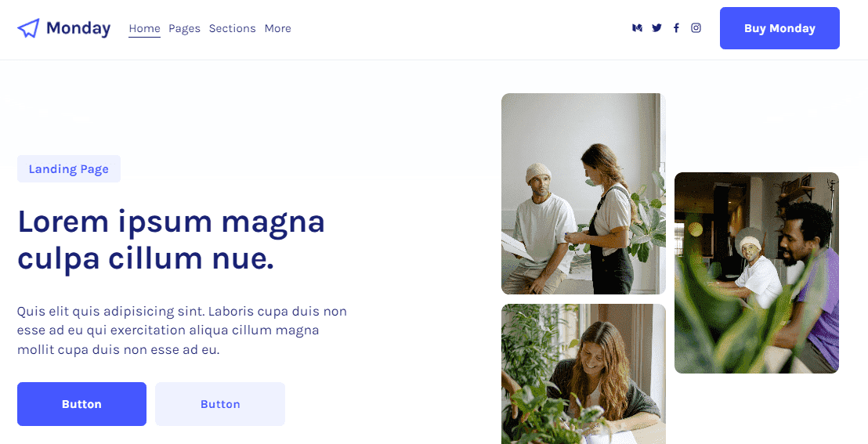Image resolution: width=868 pixels, height=444 pixels.
Task: Click the 'Quis elit quis adipisicing' paragraph
Action: pyautogui.click(x=182, y=330)
